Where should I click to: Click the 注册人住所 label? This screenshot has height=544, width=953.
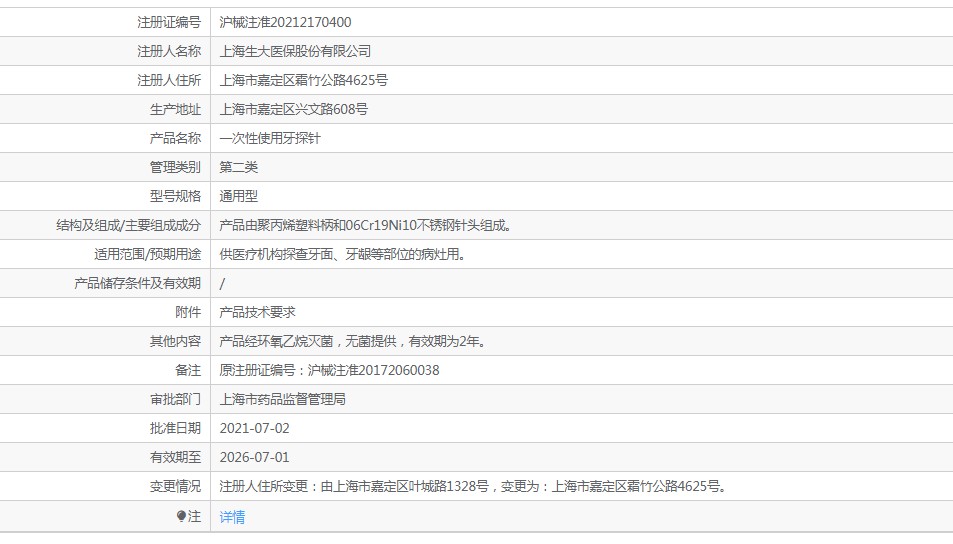pyautogui.click(x=169, y=80)
